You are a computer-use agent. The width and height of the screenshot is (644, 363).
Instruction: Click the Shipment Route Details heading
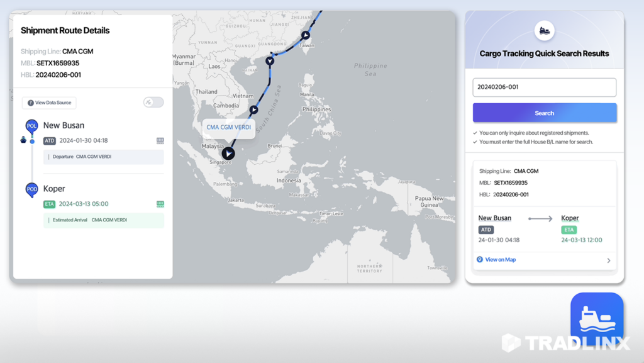(65, 30)
